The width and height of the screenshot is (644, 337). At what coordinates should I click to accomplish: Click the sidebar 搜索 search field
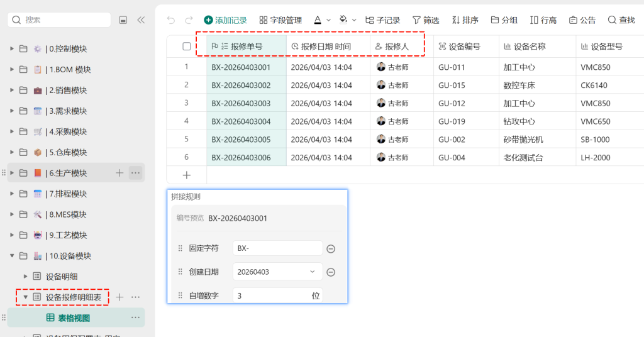tap(59, 19)
